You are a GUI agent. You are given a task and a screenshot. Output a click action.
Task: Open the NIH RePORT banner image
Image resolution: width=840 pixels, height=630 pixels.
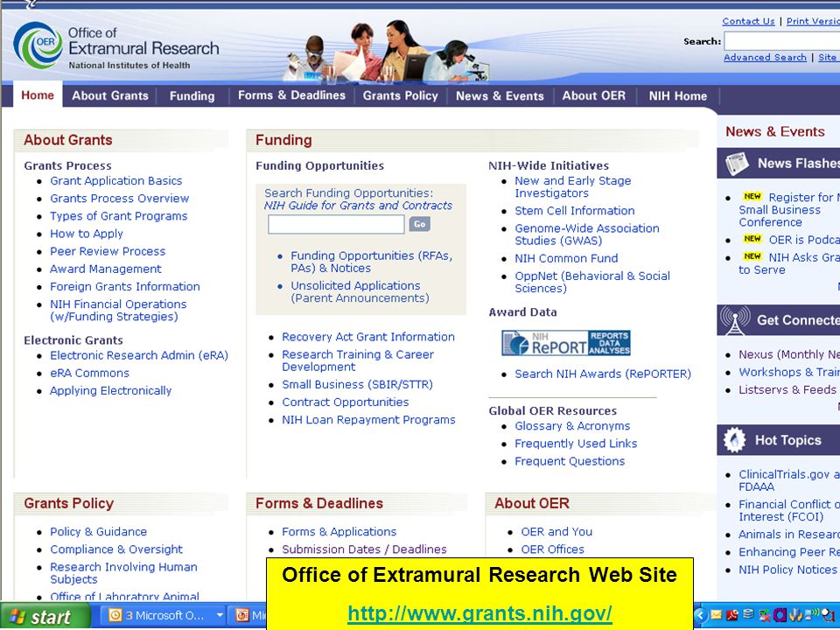tap(566, 343)
